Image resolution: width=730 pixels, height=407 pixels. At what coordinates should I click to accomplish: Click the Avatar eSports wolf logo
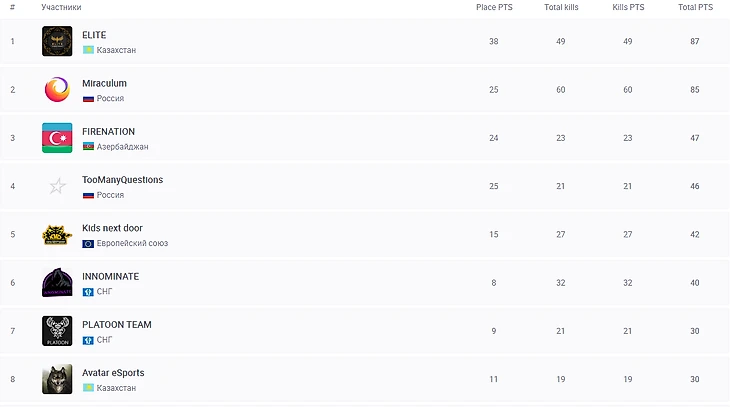[57, 380]
